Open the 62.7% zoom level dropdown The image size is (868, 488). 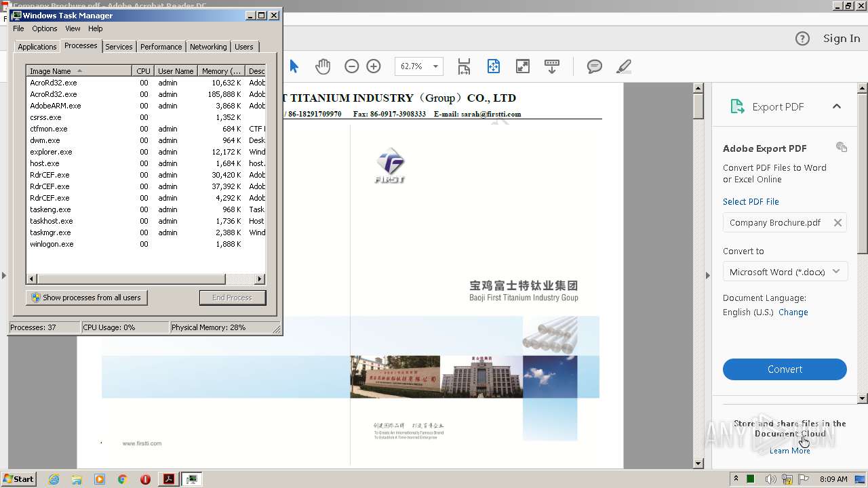point(435,66)
